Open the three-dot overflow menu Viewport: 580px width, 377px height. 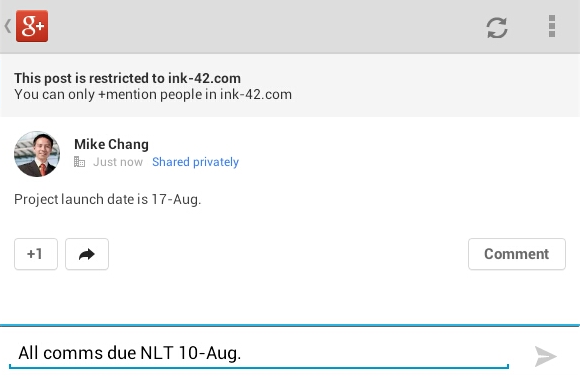coord(552,26)
